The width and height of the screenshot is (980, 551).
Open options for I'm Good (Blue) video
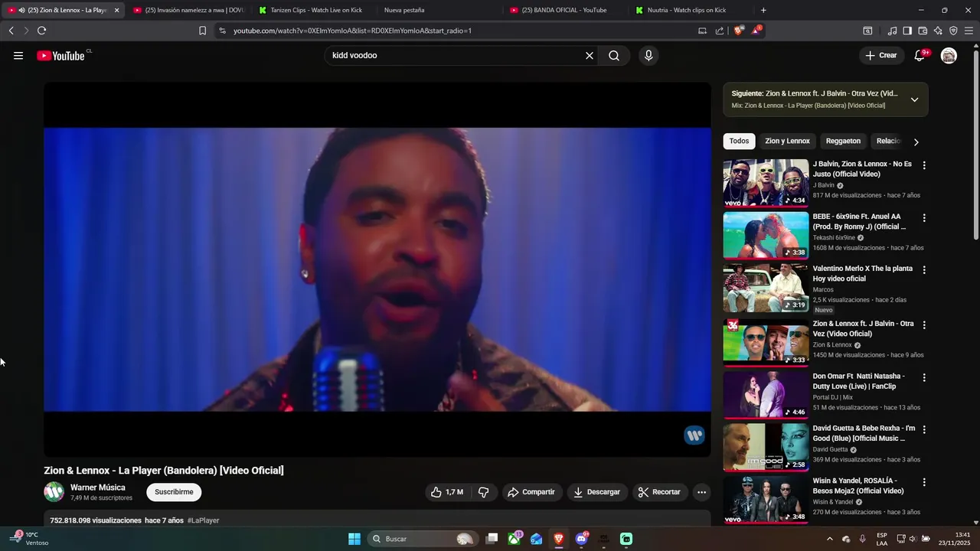pyautogui.click(x=924, y=429)
